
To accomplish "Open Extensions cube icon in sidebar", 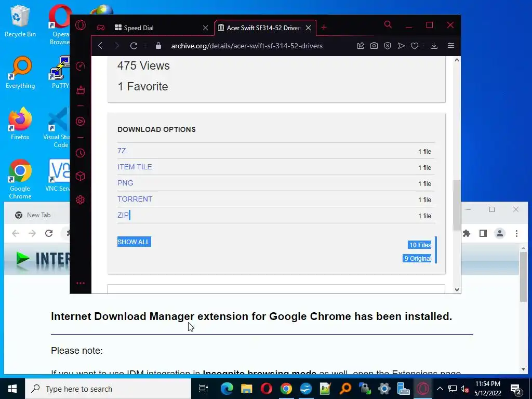I will (x=81, y=176).
